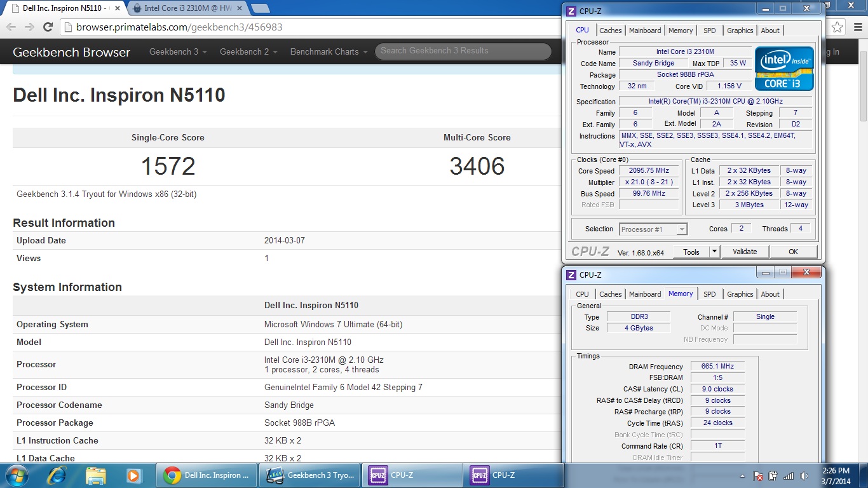Screen dimensions: 868x488
Task: Click Microsoft Windows 7 Ultimate (64-bit) text
Action: (333, 324)
